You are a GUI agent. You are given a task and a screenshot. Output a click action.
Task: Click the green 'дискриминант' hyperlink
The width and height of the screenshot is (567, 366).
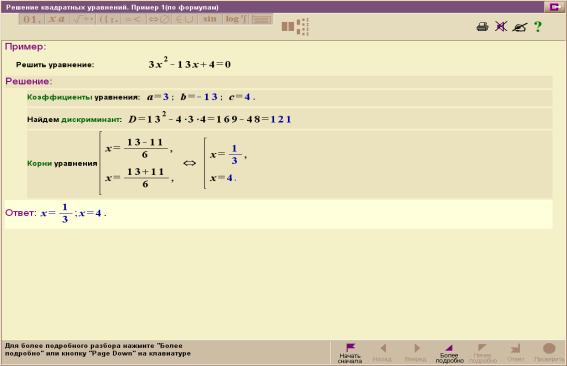[91, 120]
